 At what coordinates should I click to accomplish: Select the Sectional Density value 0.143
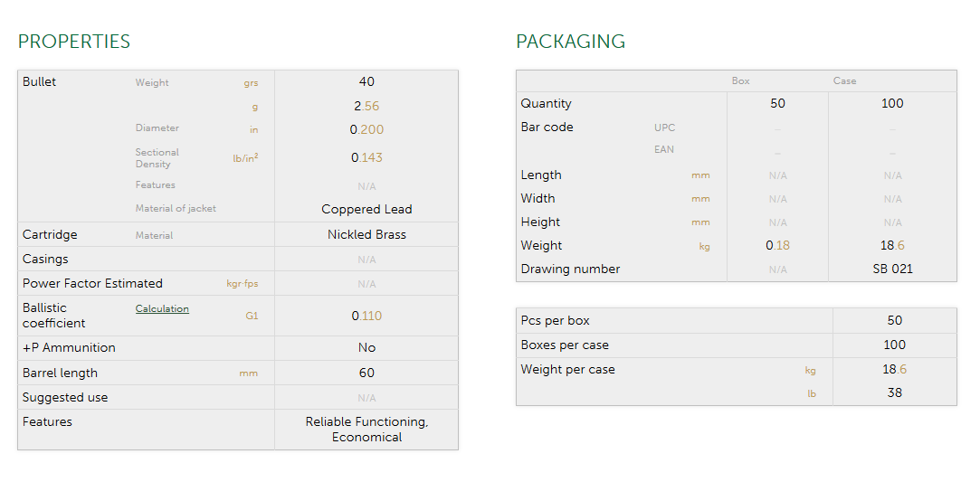(366, 157)
